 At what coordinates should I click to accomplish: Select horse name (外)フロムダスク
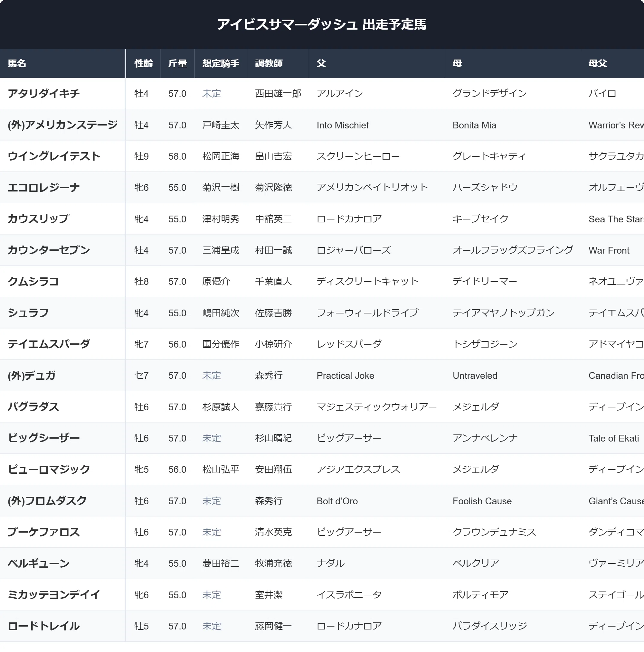(x=47, y=500)
